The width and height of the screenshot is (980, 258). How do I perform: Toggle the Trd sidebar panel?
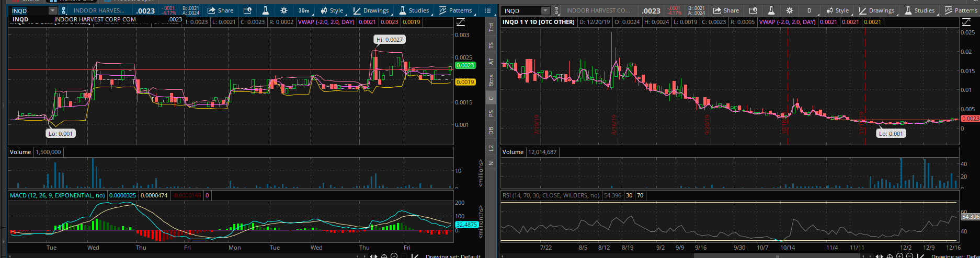(491, 28)
